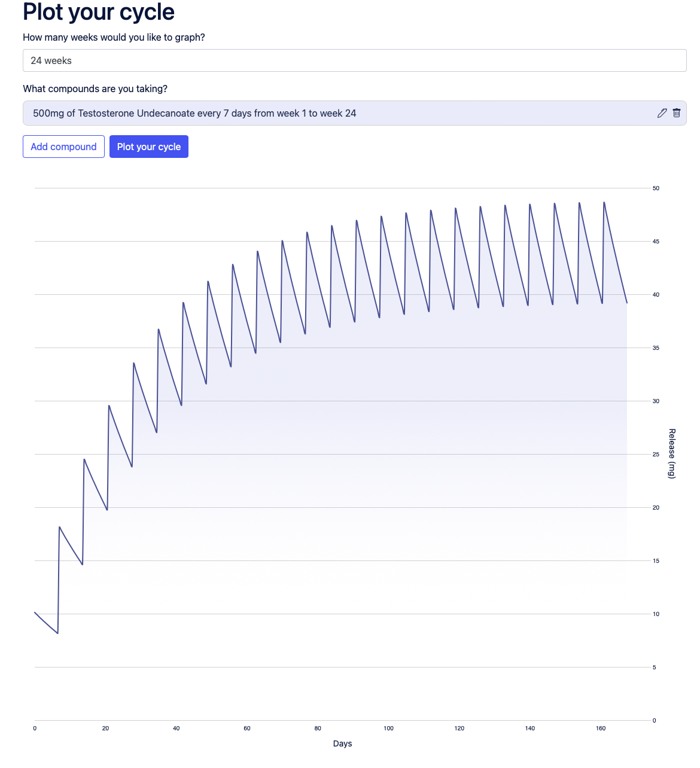Click the 50 tick on the release axis
This screenshot has height=768, width=700.
coord(656,188)
